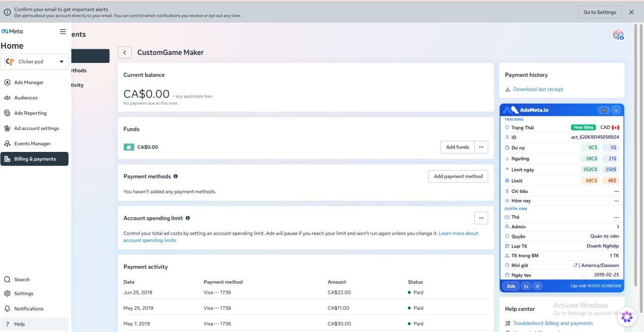Open the Account spending limit options menu
Screen dimensions: 644x332
coord(481,218)
